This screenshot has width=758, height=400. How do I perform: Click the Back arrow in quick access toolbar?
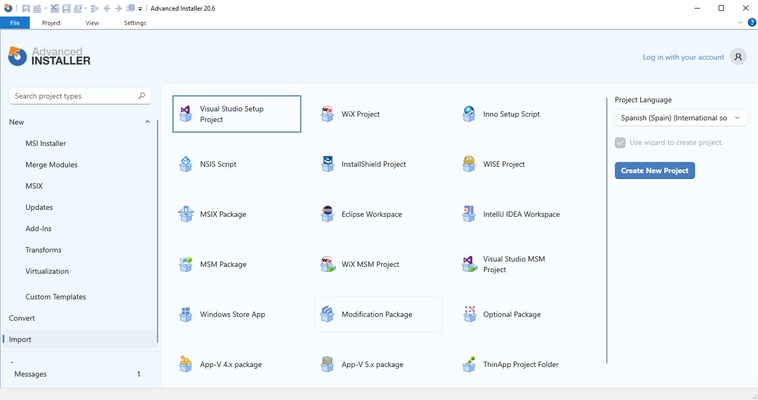pyautogui.click(x=107, y=8)
